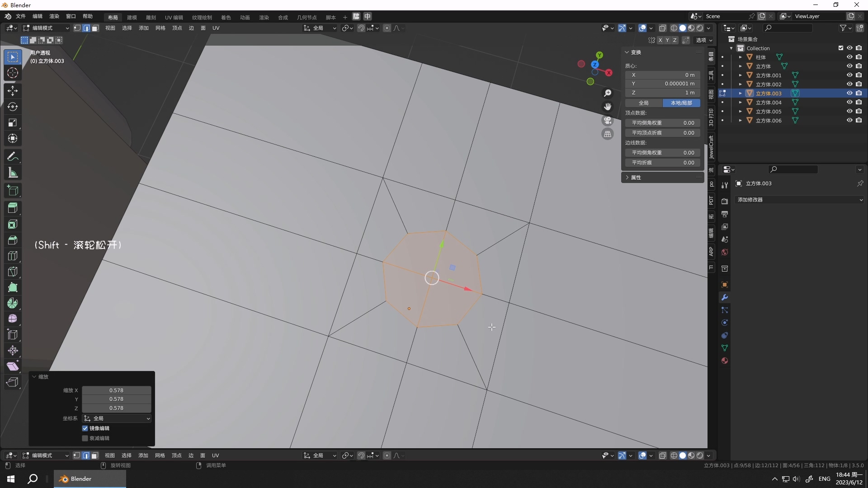
Task: Click the 全局 button in transform panel
Action: tap(644, 103)
